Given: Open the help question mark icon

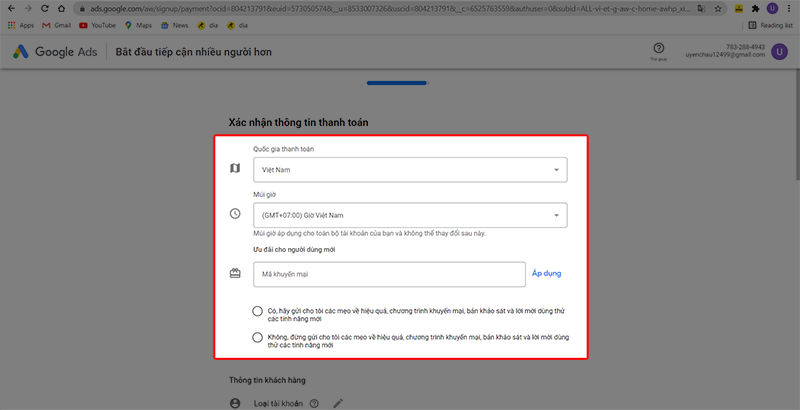Looking at the screenshot, I should click(659, 48).
